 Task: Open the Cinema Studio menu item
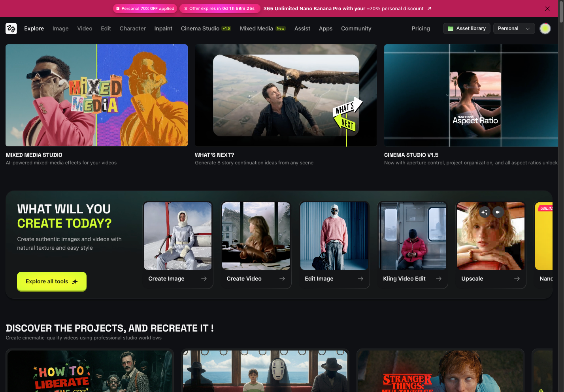click(200, 28)
